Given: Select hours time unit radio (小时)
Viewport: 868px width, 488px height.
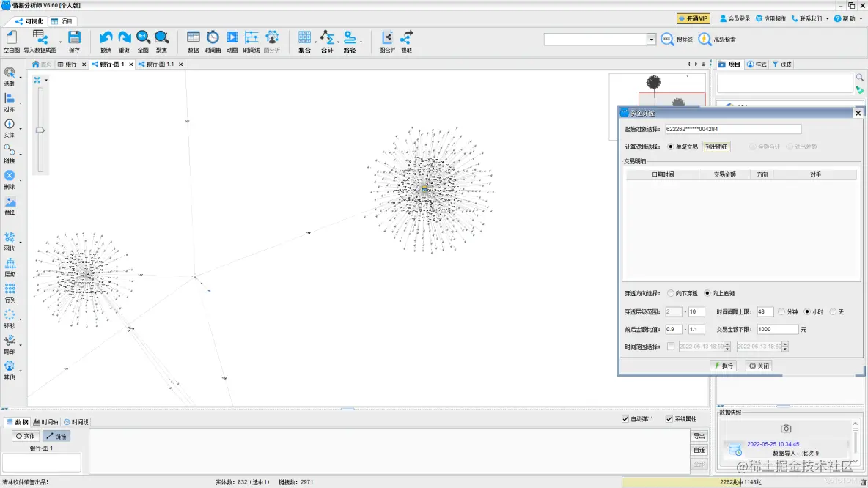Looking at the screenshot, I should tap(807, 312).
